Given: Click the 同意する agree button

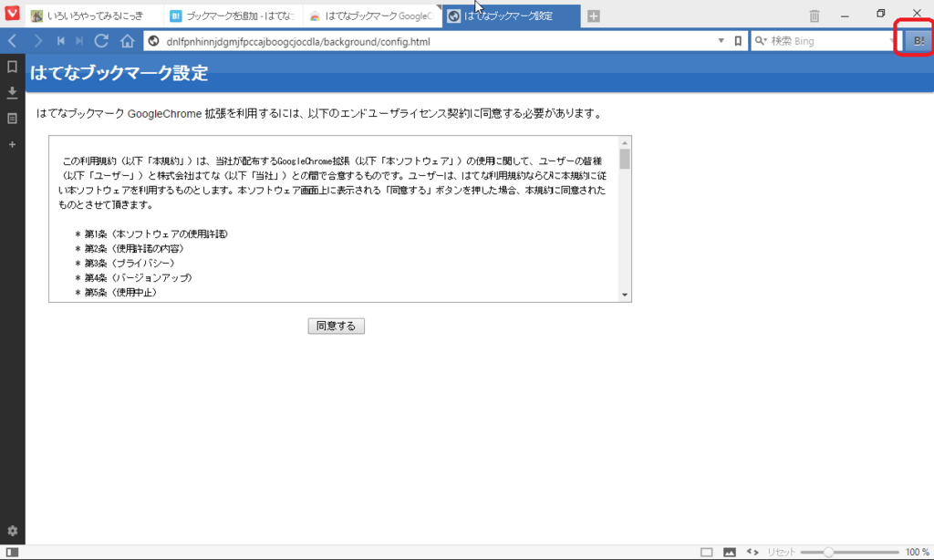Looking at the screenshot, I should tap(336, 326).
